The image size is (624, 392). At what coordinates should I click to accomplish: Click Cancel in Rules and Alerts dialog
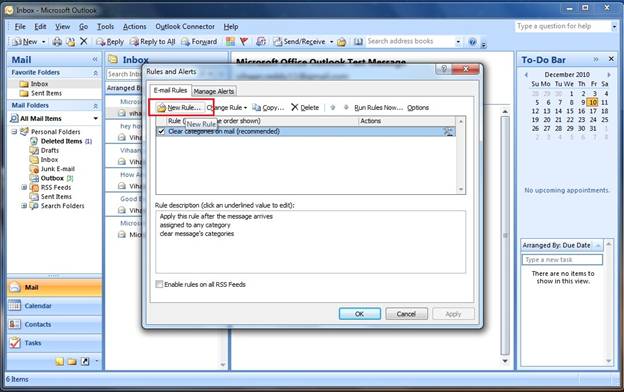(x=406, y=314)
